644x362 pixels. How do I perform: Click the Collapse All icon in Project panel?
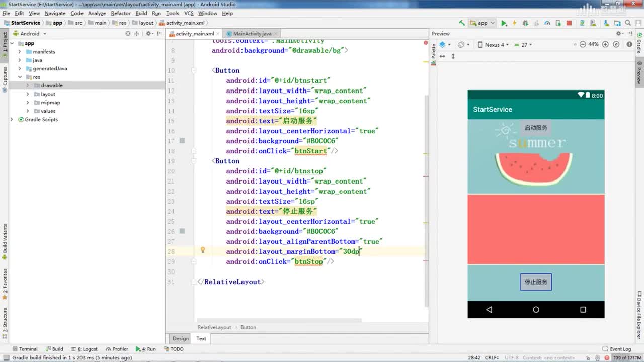(137, 34)
